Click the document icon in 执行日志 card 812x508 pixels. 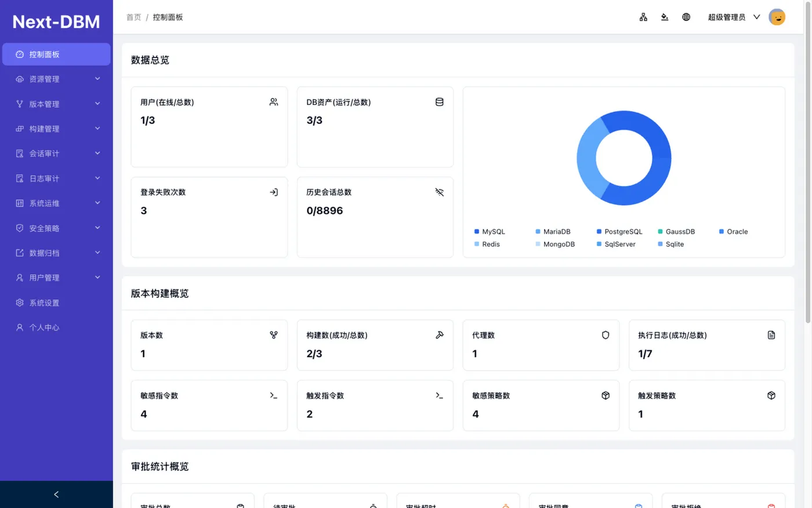coord(771,335)
